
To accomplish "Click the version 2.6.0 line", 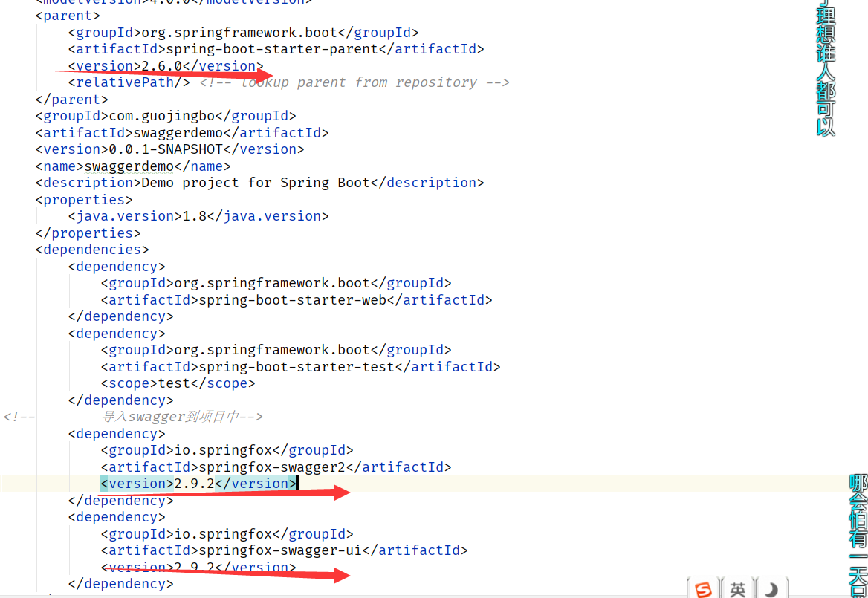I will click(166, 66).
